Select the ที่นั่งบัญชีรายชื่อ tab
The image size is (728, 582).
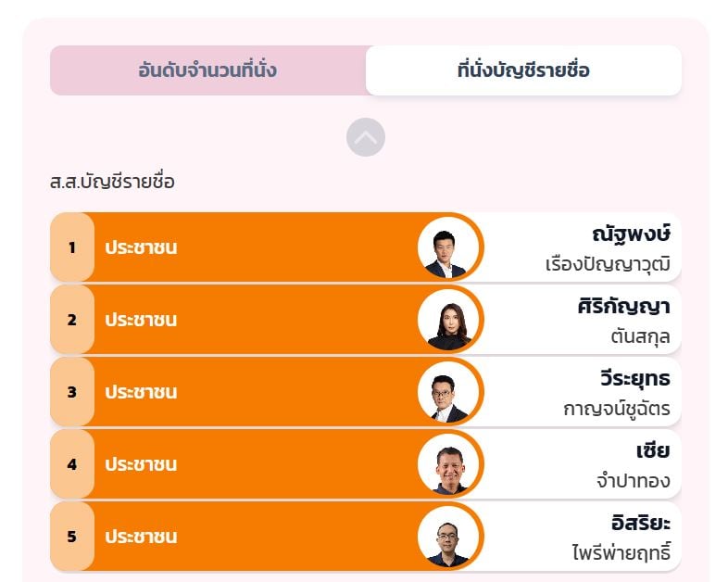click(523, 70)
